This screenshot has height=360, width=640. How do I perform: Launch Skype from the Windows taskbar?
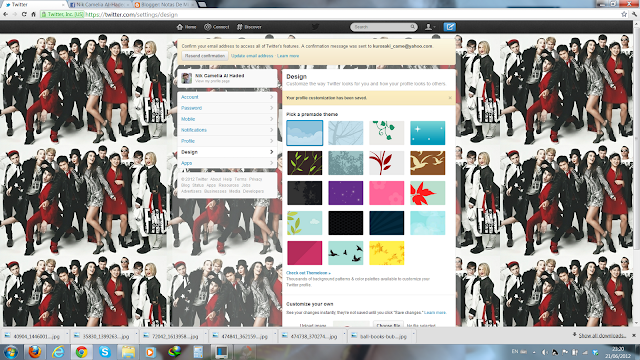click(x=104, y=352)
